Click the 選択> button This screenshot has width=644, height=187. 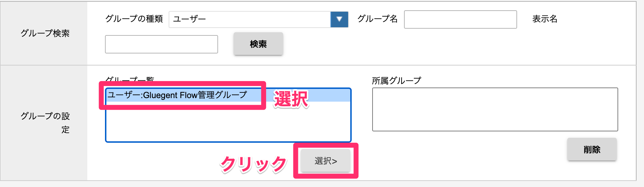coord(326,161)
